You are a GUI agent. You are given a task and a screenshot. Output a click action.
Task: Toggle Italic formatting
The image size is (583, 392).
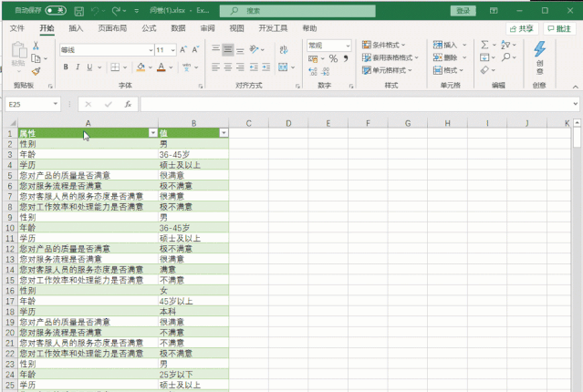pyautogui.click(x=78, y=67)
